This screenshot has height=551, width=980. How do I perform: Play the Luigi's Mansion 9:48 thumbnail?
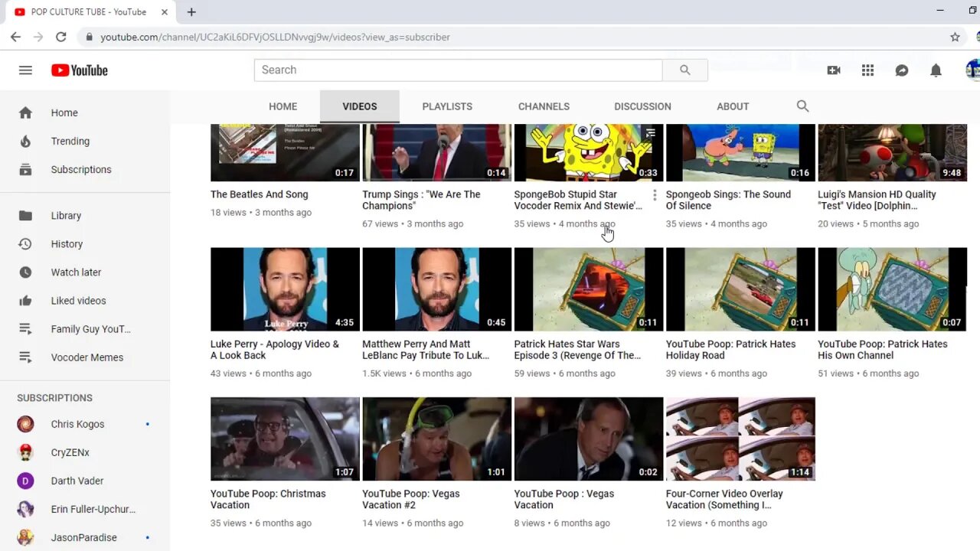click(892, 152)
